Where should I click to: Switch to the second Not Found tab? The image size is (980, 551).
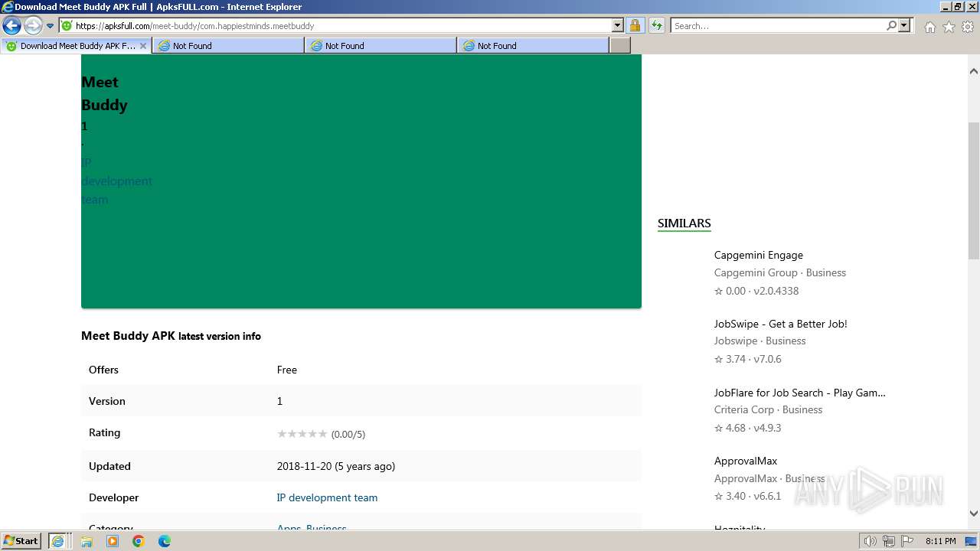[x=381, y=46]
